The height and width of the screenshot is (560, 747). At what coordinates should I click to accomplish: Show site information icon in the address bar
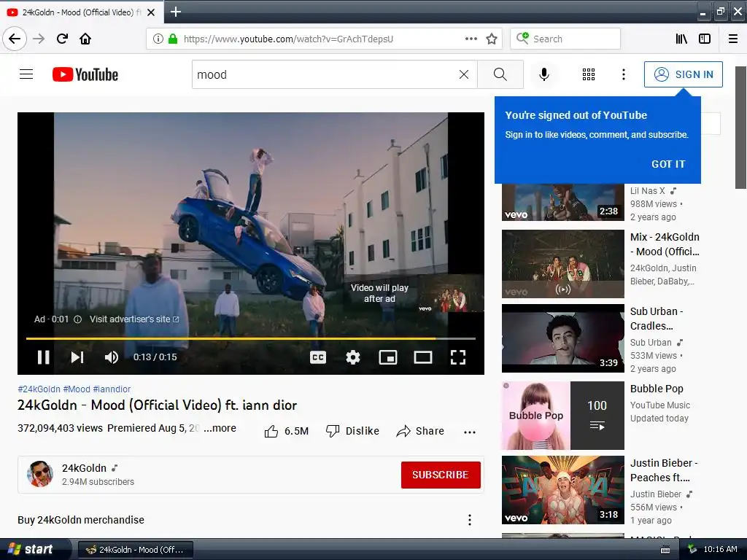coord(158,39)
